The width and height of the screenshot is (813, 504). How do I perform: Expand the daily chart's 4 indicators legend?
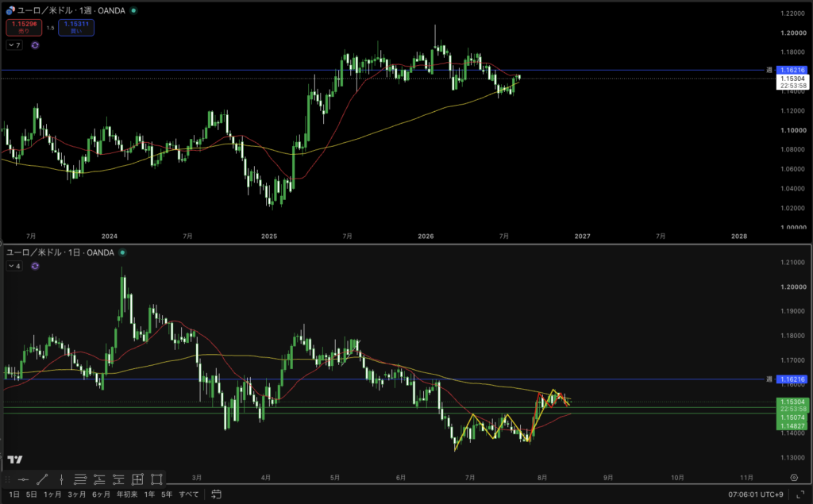tap(14, 266)
